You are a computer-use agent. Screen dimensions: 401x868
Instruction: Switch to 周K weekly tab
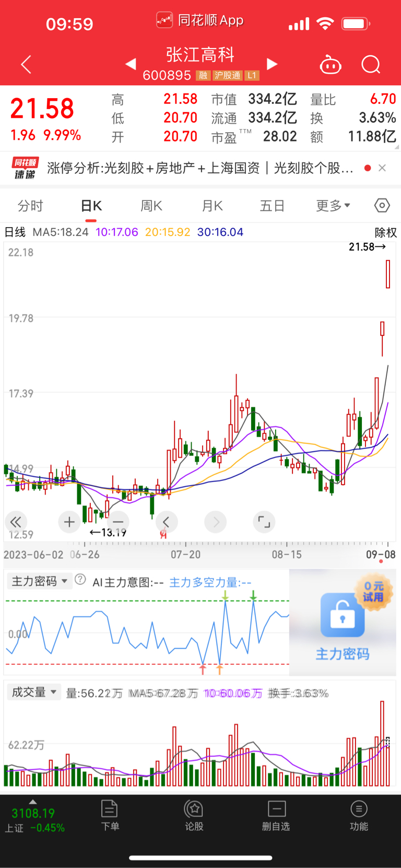click(151, 206)
